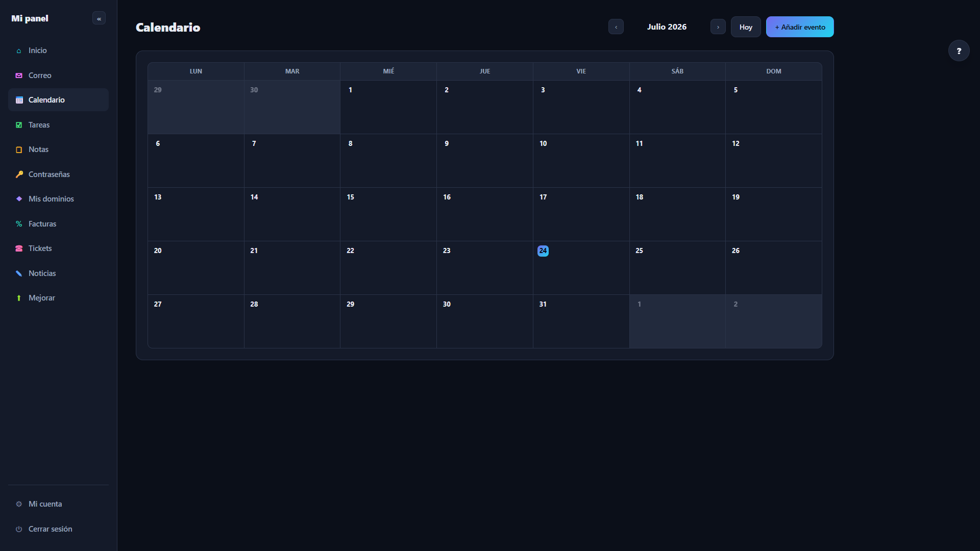Click the Cerrar sesión power icon

tap(19, 529)
